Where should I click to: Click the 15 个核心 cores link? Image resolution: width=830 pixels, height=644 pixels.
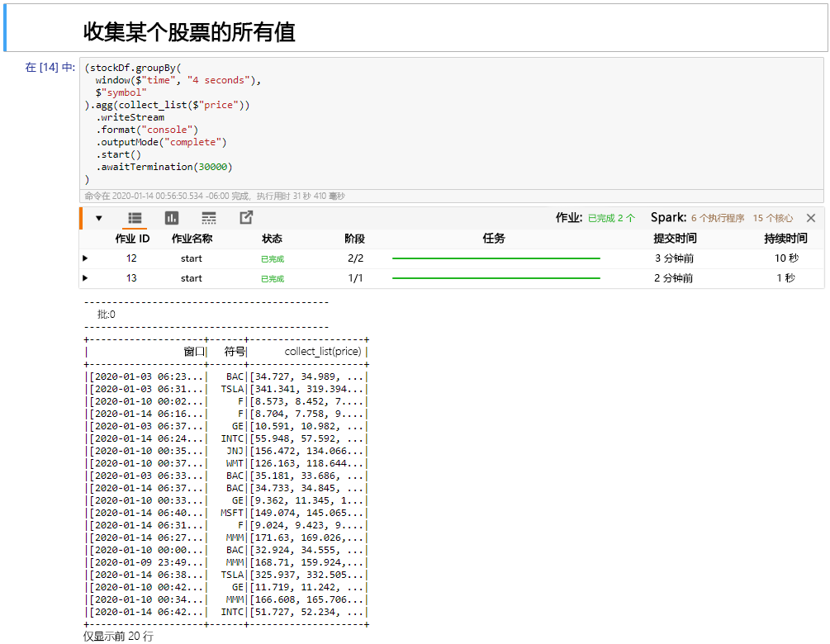point(773,218)
